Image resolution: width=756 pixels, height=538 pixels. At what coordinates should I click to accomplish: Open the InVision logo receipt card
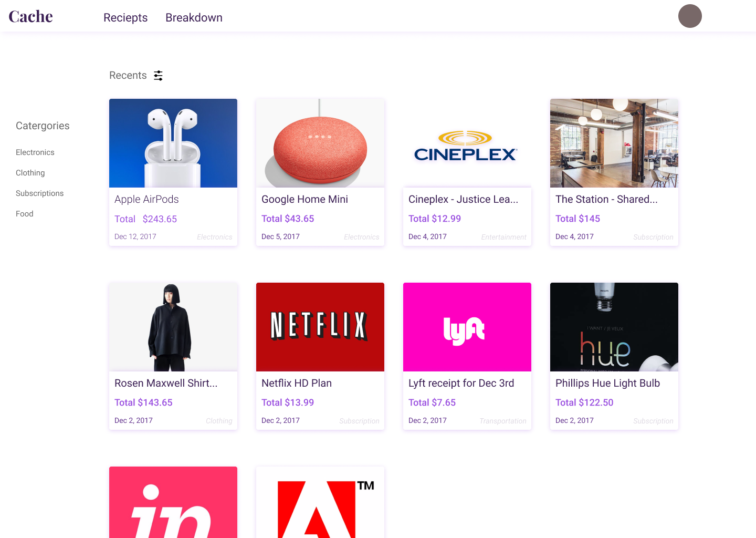point(173,502)
